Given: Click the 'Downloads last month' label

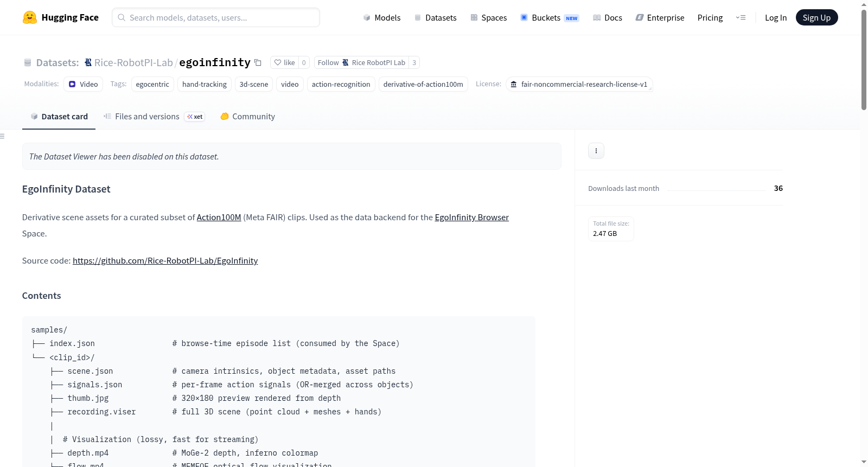Looking at the screenshot, I should click(623, 188).
